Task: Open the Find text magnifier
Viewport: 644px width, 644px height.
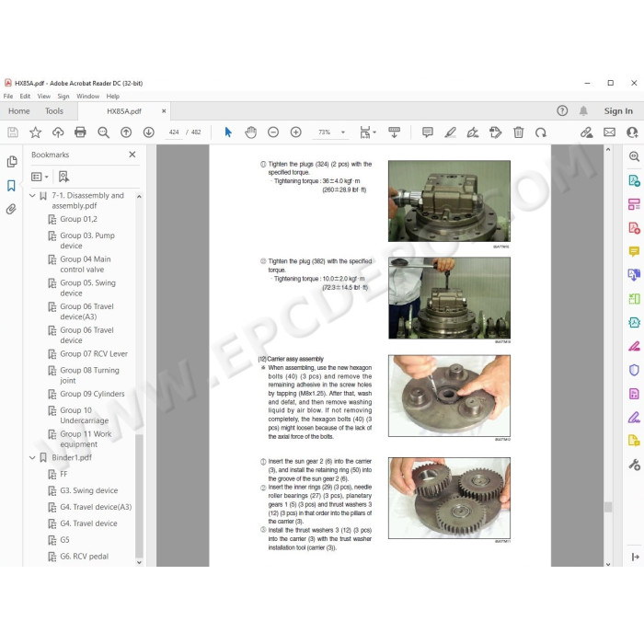Action: [103, 132]
